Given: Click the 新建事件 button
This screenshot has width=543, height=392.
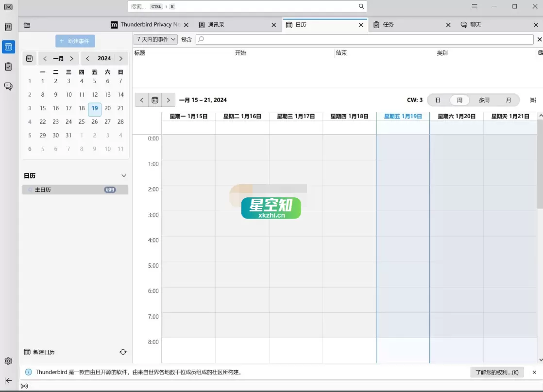Looking at the screenshot, I should 75,41.
